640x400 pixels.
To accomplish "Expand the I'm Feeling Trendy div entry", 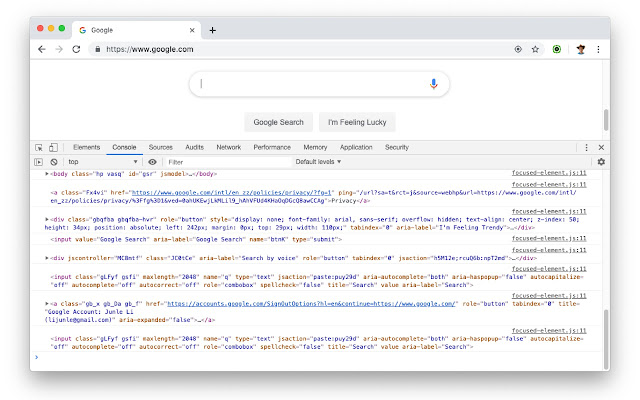I will (47, 219).
